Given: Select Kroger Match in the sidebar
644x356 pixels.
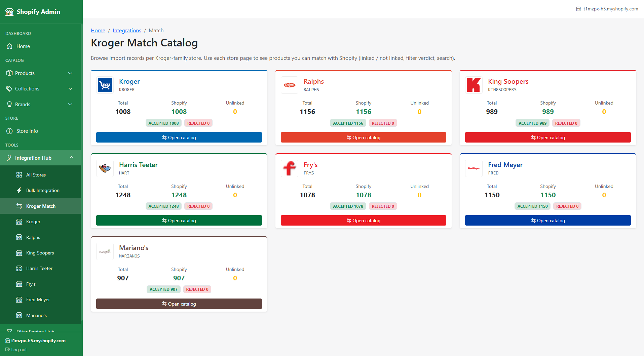Looking at the screenshot, I should coord(40,206).
